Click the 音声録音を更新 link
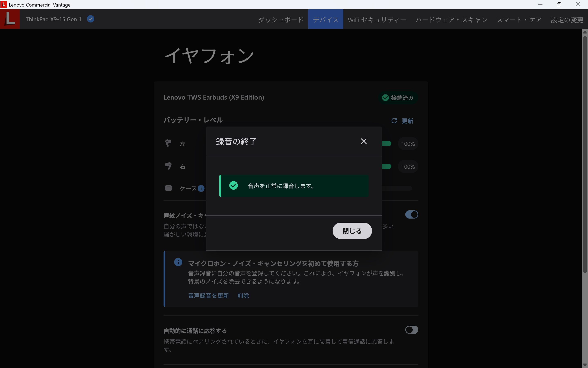Image resolution: width=588 pixels, height=368 pixels. [x=208, y=295]
